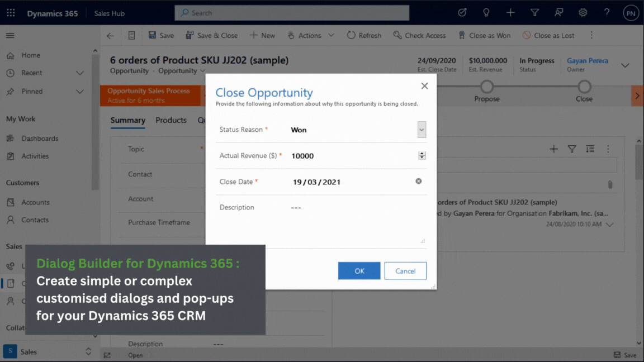This screenshot has width=644, height=362.
Task: Open the advanced find funnel icon
Action: (x=534, y=13)
